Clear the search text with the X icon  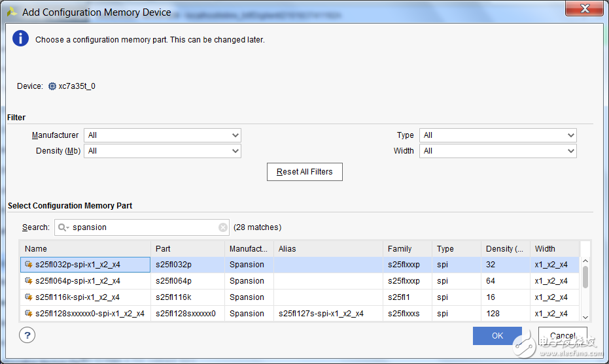[x=223, y=227]
